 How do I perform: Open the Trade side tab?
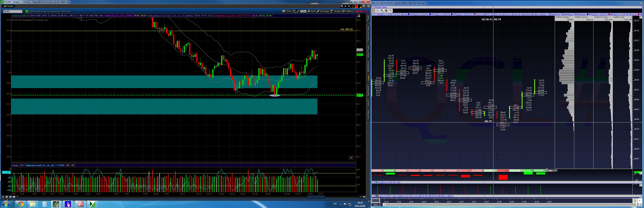tap(368, 18)
